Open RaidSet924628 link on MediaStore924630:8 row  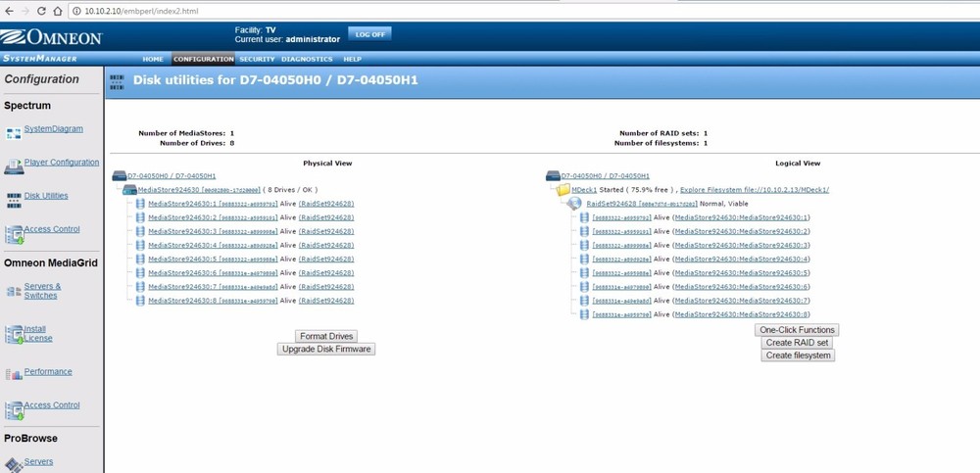[326, 301]
